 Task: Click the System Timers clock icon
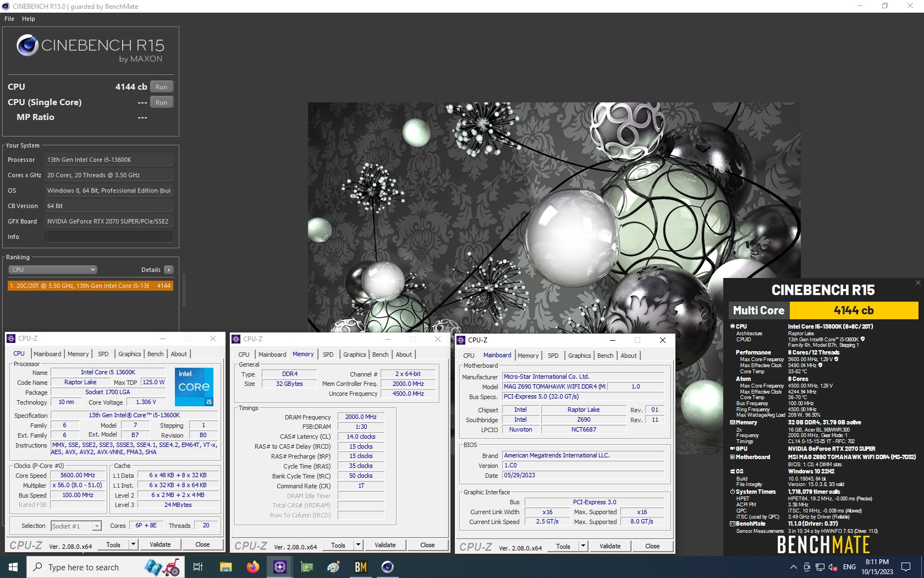[x=733, y=492]
